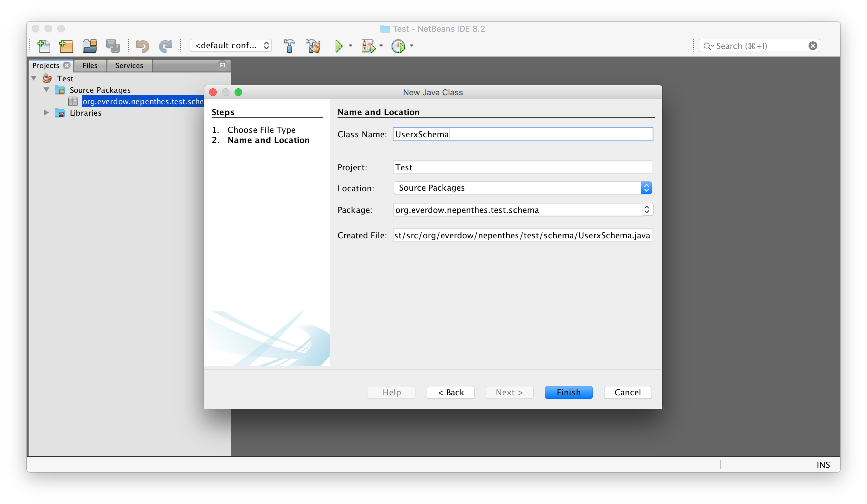
Task: Click the Project field showing Test
Action: (x=523, y=167)
